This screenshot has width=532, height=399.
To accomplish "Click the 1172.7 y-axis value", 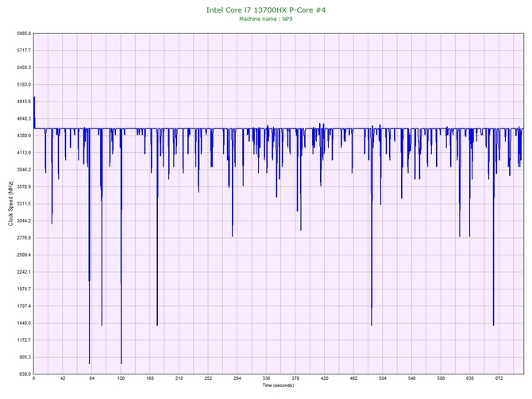I will (x=24, y=340).
